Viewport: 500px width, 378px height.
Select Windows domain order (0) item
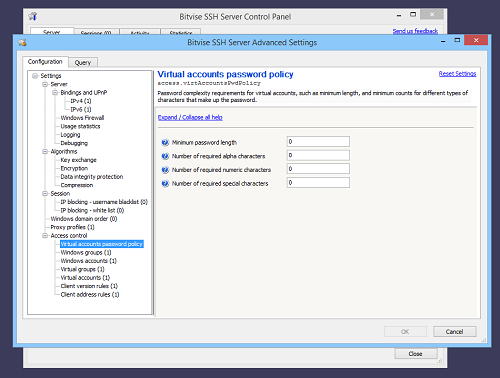click(x=84, y=219)
